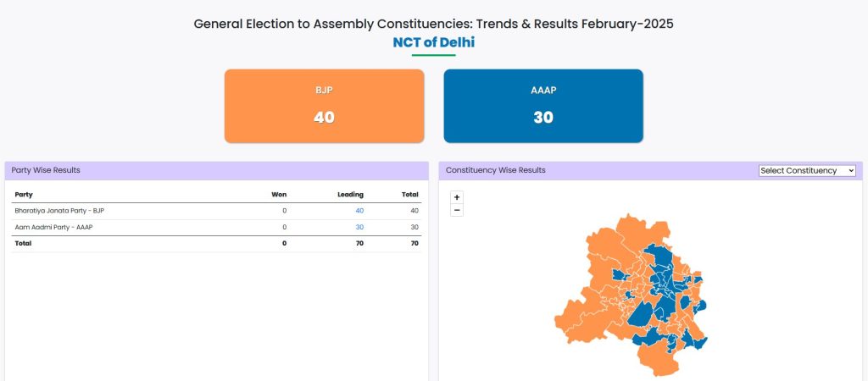Click the NCT of Delhi heading
Screen dimensions: 868x381
(433, 41)
